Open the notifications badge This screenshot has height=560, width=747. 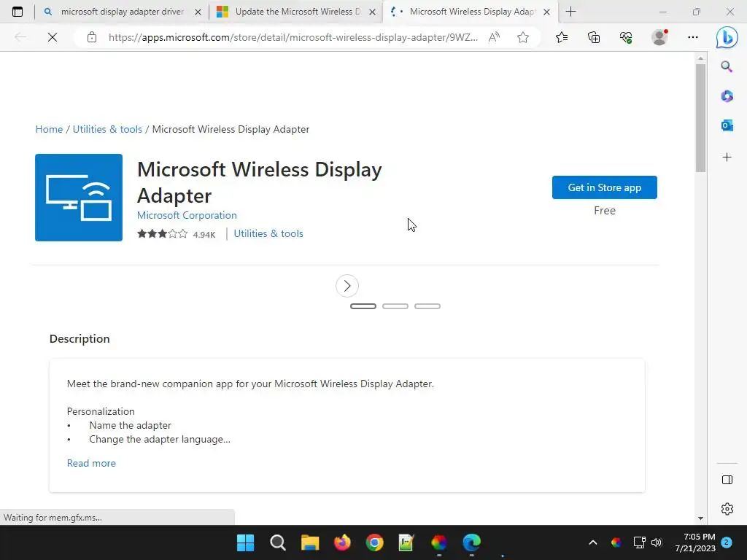click(727, 542)
